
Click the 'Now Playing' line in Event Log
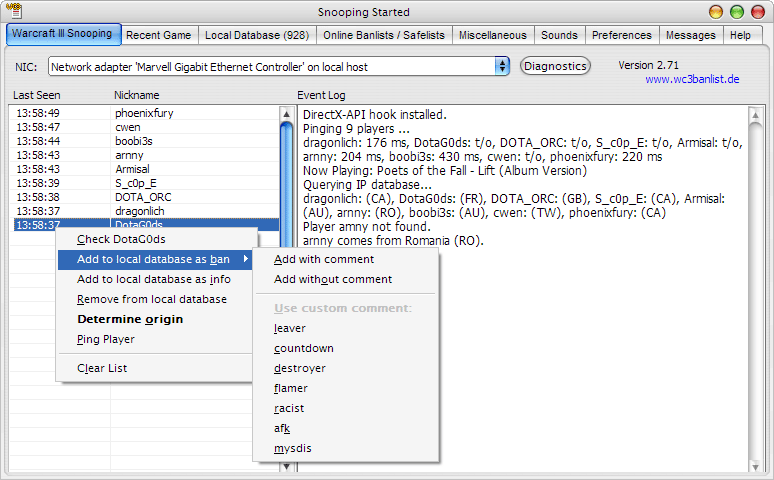[444, 171]
